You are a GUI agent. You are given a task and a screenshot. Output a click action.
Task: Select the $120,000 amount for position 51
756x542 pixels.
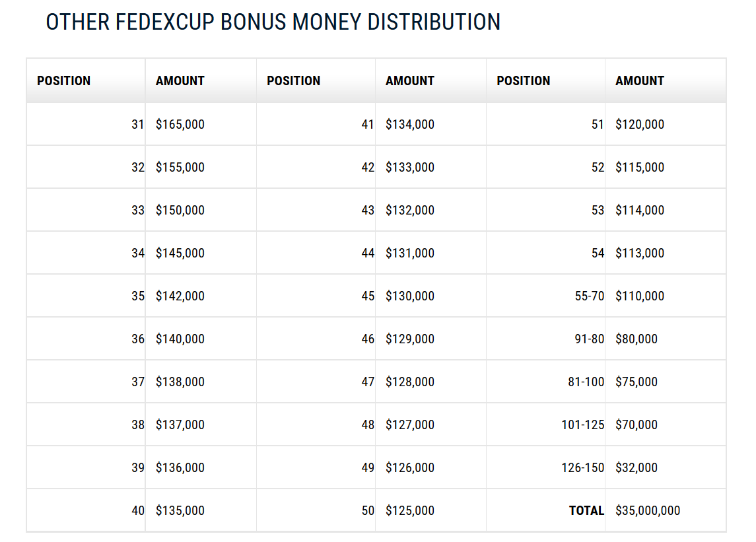click(x=640, y=124)
